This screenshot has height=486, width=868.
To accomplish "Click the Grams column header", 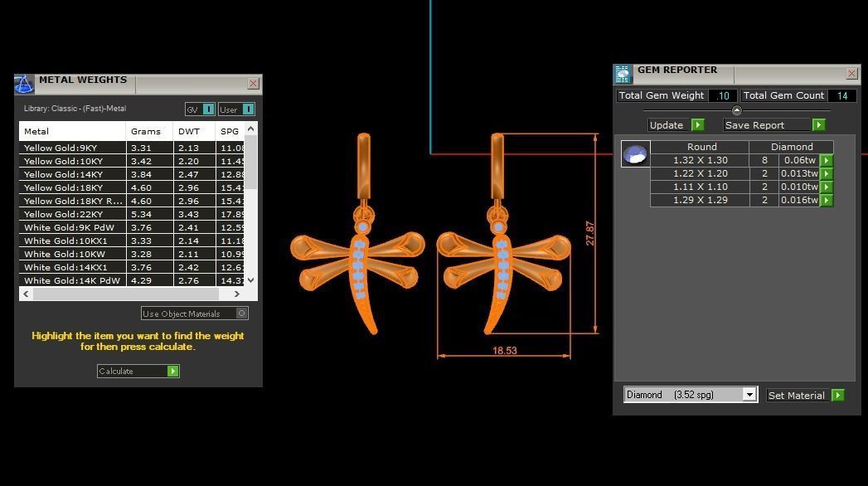I will pyautogui.click(x=149, y=131).
